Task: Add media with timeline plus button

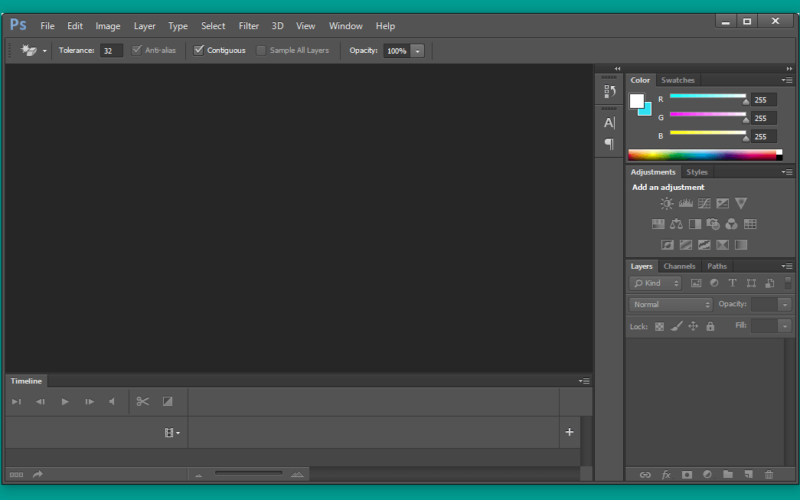Action: coord(569,432)
